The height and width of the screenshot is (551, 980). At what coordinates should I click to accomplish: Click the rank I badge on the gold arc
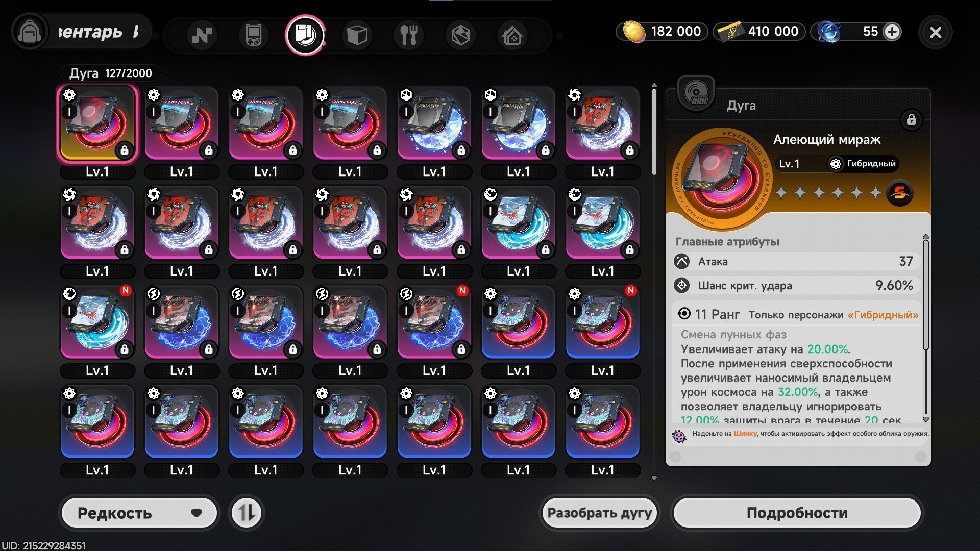[x=69, y=112]
